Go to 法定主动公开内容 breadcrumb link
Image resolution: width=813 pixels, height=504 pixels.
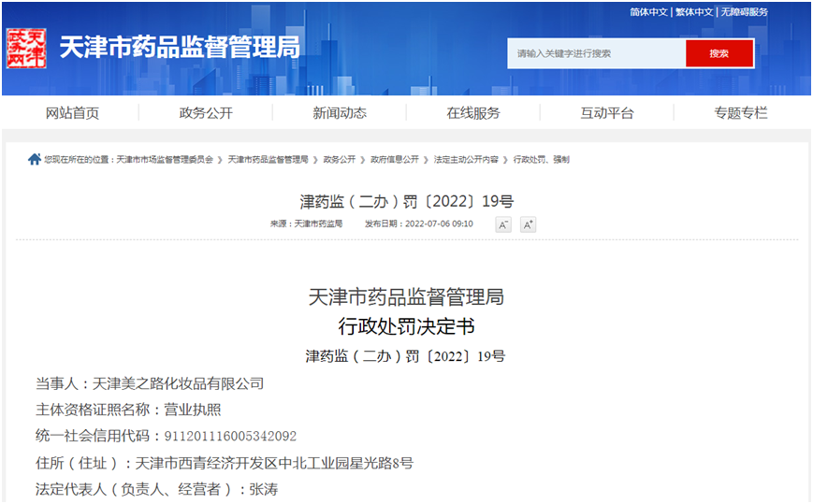pos(466,160)
